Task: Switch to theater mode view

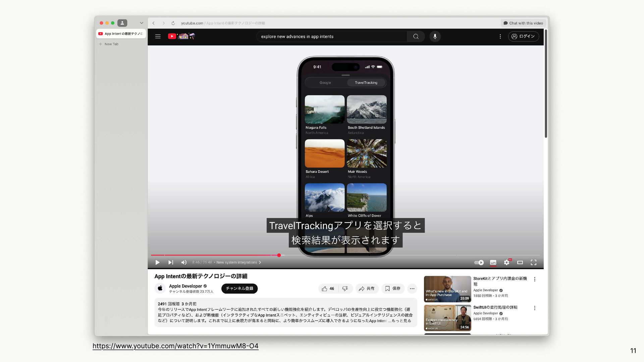Action: click(520, 262)
